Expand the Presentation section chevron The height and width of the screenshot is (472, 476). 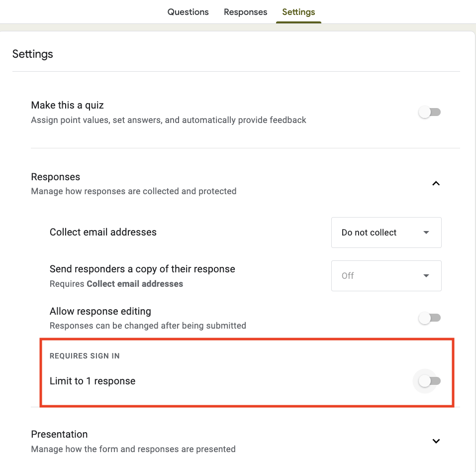[436, 441]
